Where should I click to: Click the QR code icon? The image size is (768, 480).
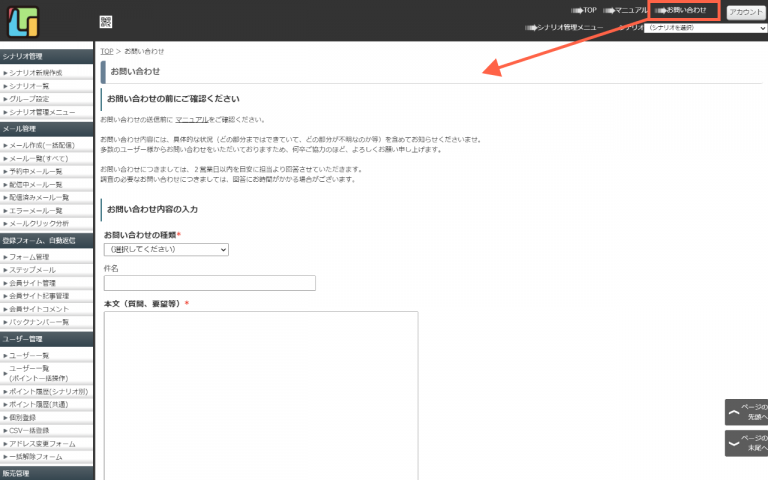(106, 22)
